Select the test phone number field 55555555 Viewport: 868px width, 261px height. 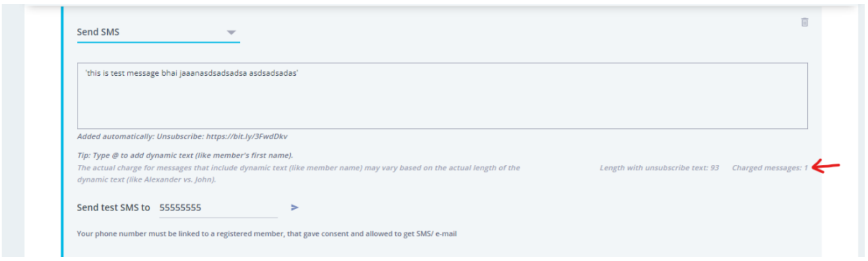[x=218, y=208]
